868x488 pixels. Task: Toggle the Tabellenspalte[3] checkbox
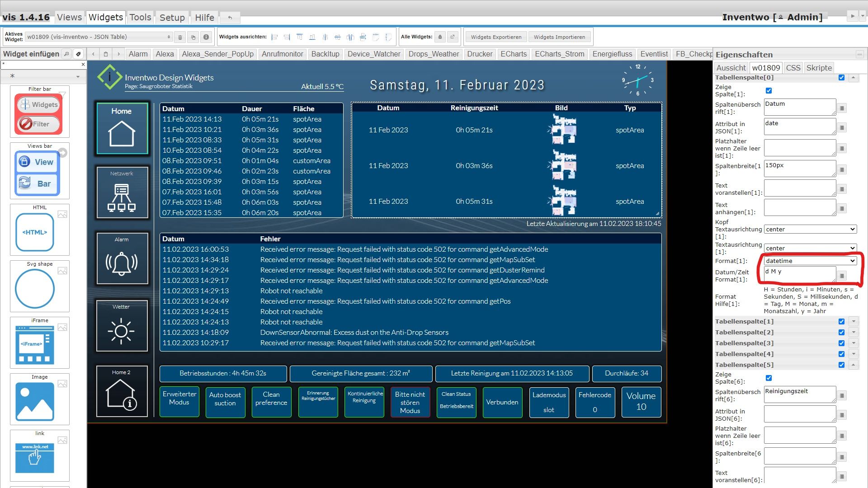[841, 343]
